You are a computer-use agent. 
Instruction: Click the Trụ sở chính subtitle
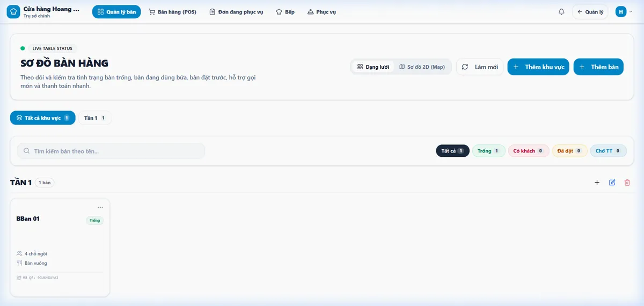point(36,16)
